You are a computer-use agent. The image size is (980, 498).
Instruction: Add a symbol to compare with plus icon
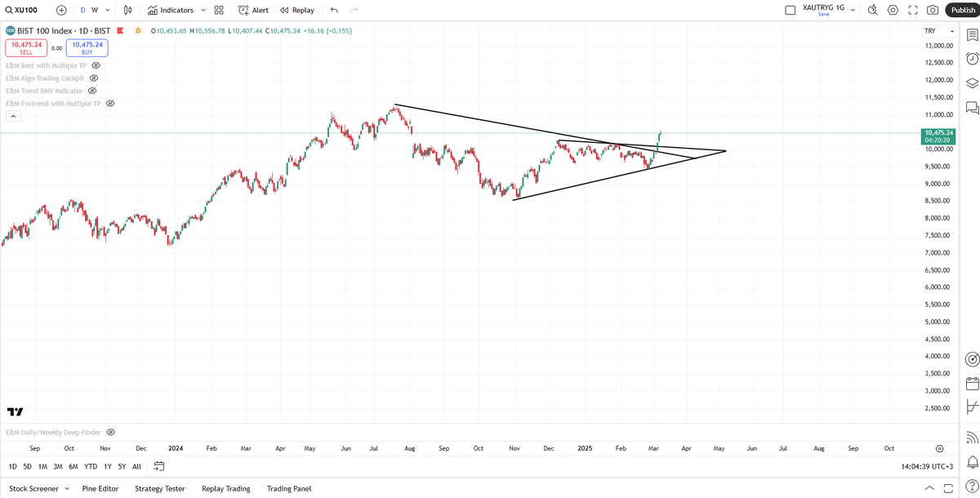click(62, 10)
